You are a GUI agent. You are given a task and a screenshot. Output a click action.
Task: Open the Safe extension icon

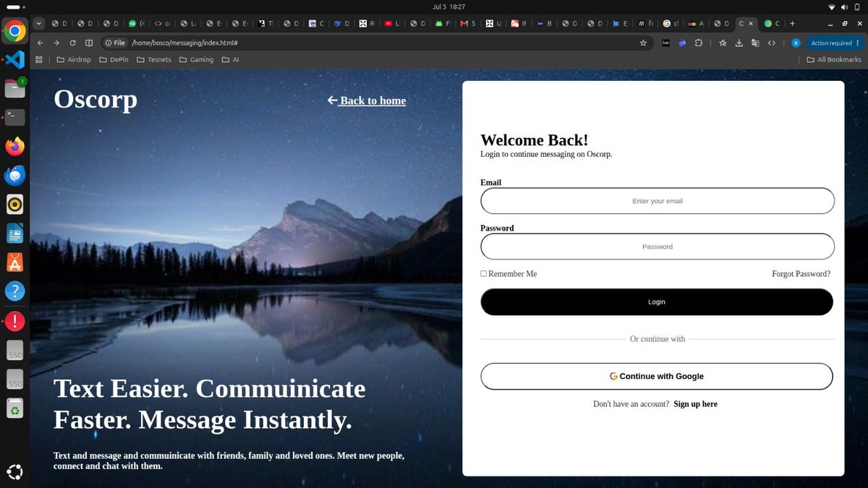point(666,43)
